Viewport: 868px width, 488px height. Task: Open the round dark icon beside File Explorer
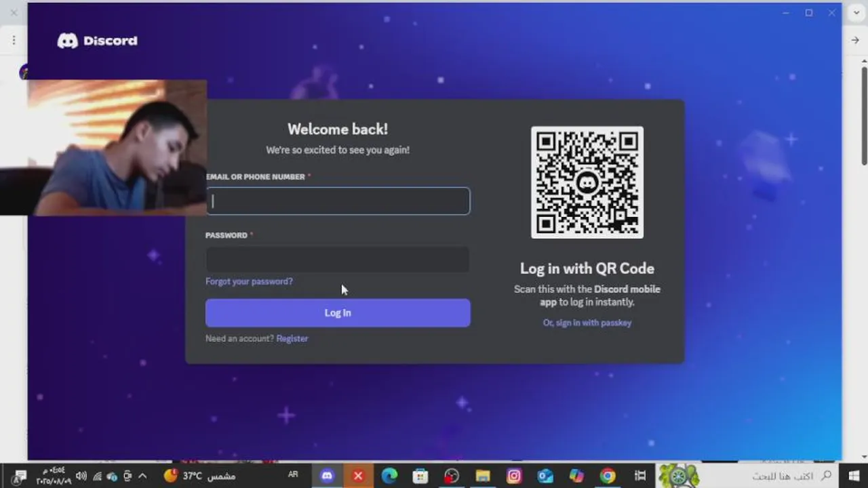pyautogui.click(x=452, y=476)
